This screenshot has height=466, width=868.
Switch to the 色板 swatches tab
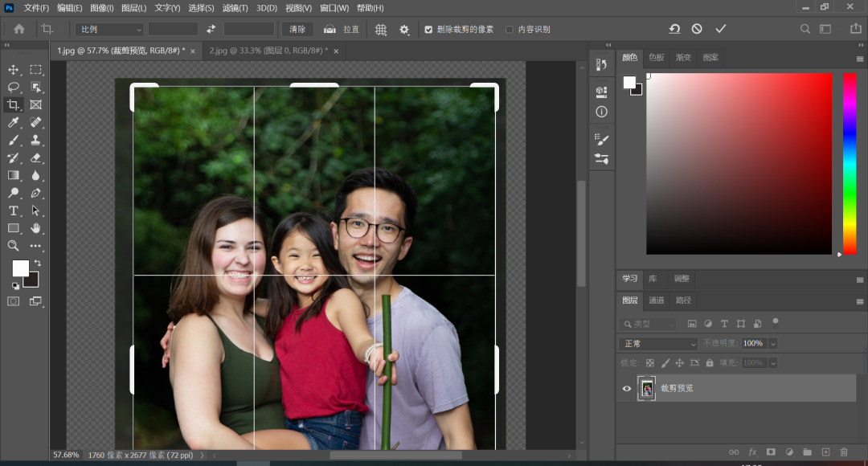point(656,58)
